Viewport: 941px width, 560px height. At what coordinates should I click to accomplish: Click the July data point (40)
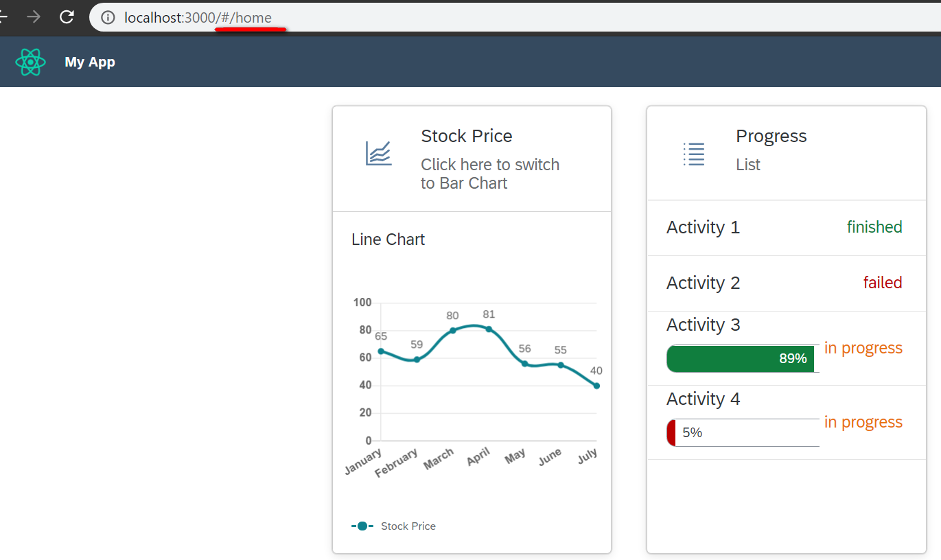(x=596, y=386)
